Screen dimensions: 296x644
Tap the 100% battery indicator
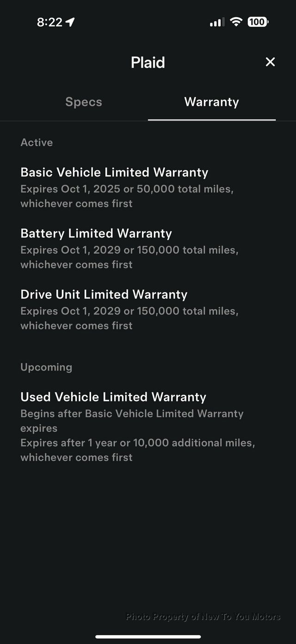tap(258, 22)
